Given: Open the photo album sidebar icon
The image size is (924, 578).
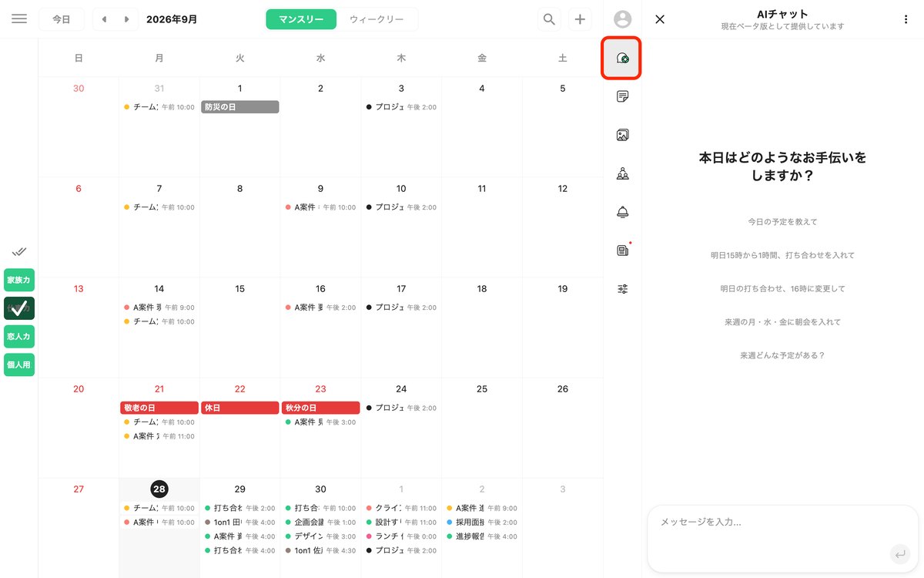Looking at the screenshot, I should (x=623, y=135).
